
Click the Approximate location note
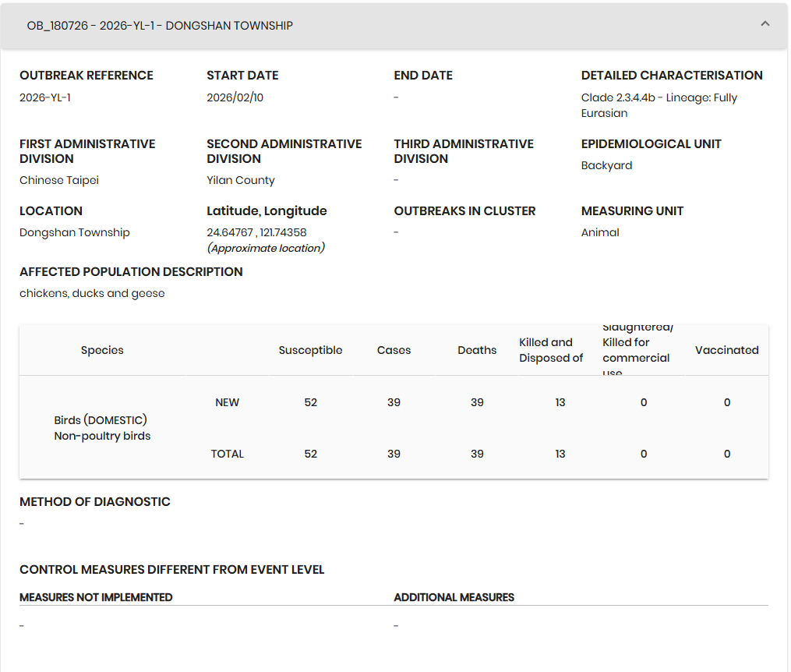pyautogui.click(x=265, y=248)
